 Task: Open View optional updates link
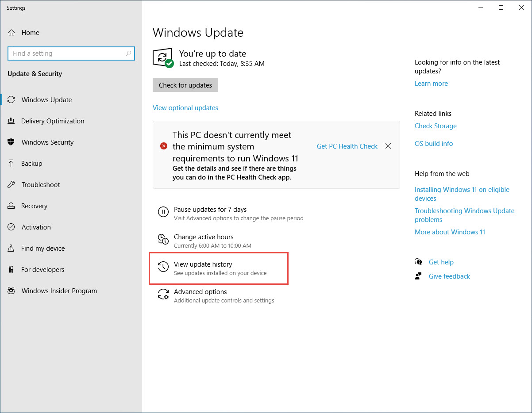pos(185,108)
